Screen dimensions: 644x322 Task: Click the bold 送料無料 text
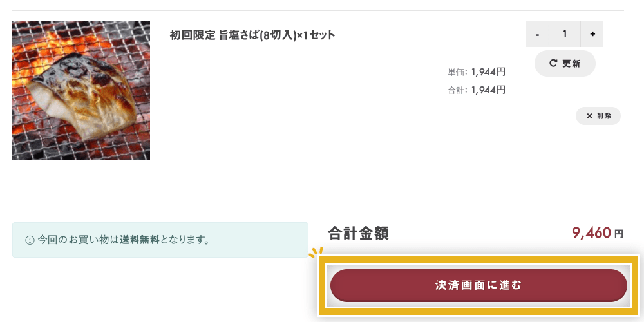[139, 240]
